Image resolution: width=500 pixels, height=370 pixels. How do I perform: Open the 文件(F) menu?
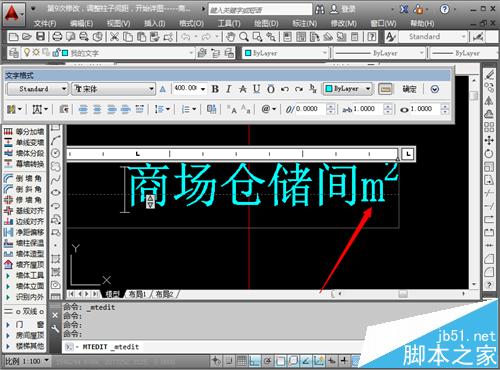45,23
